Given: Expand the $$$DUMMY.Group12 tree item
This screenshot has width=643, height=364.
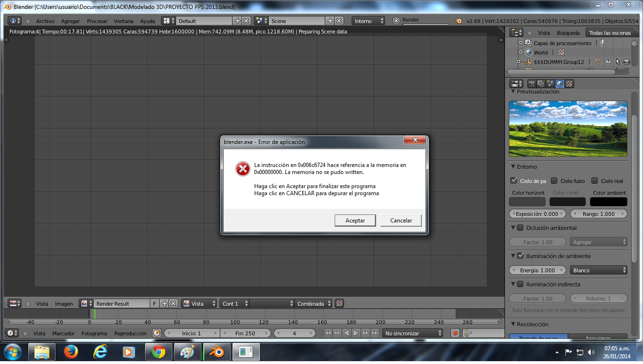Looking at the screenshot, I should click(519, 62).
